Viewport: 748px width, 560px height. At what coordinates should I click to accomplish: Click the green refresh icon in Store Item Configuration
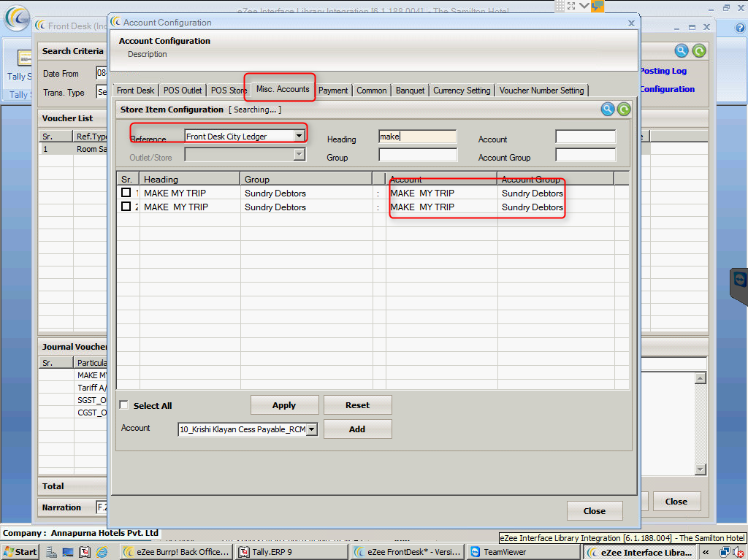click(624, 110)
